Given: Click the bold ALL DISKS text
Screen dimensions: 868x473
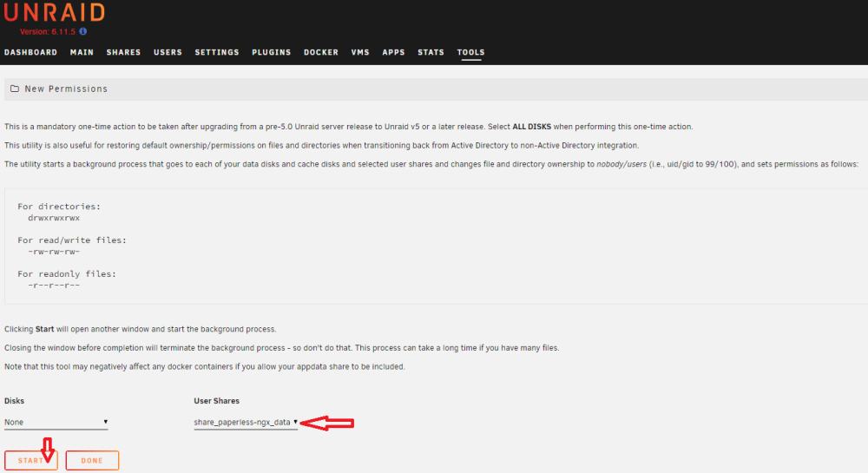Looking at the screenshot, I should click(x=531, y=127).
